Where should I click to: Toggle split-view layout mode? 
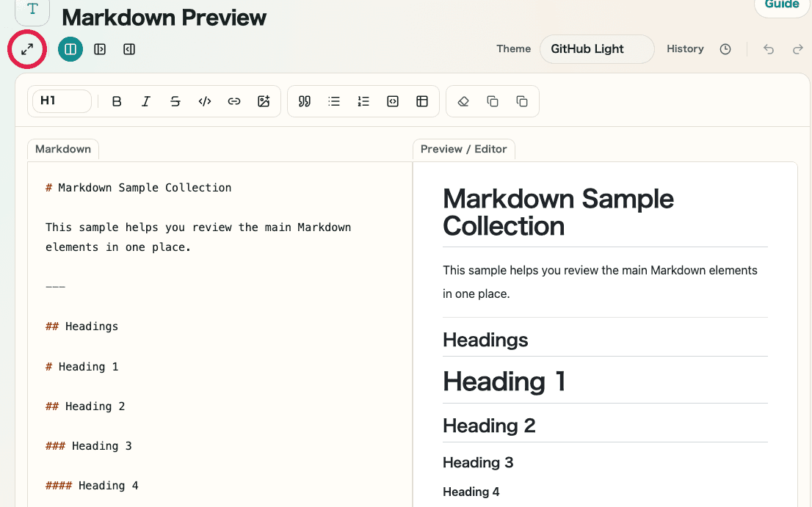coord(70,49)
